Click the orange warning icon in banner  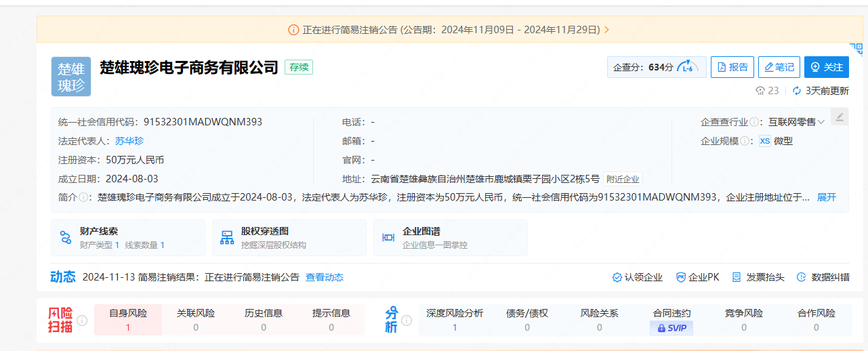coord(293,30)
